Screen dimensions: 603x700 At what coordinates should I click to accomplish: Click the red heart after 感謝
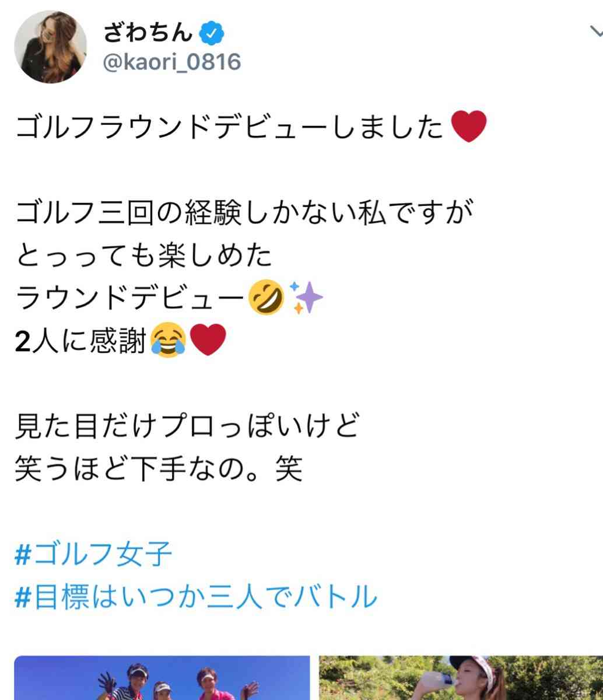click(x=207, y=342)
